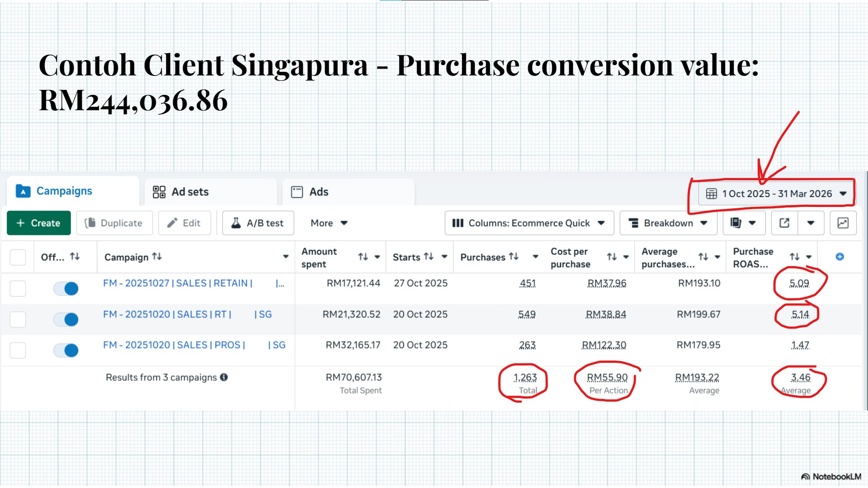Sort by Purchase ROAS arrows
868x488 pixels.
pos(794,257)
